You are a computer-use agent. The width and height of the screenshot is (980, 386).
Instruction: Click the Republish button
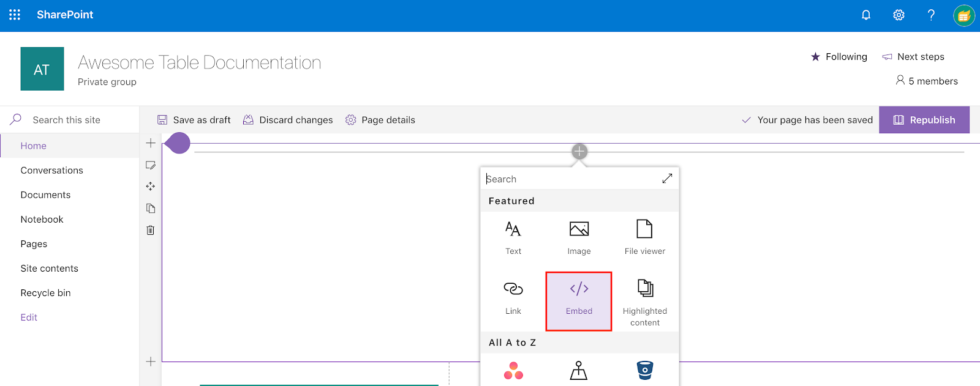pos(924,120)
